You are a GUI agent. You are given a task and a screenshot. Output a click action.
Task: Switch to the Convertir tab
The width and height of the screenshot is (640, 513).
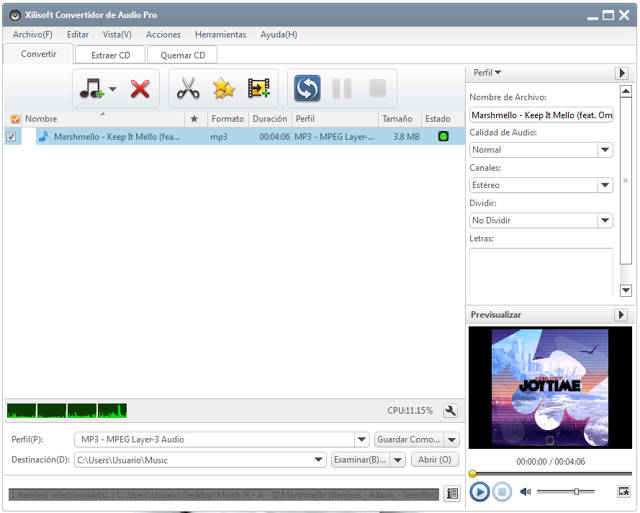pos(38,54)
